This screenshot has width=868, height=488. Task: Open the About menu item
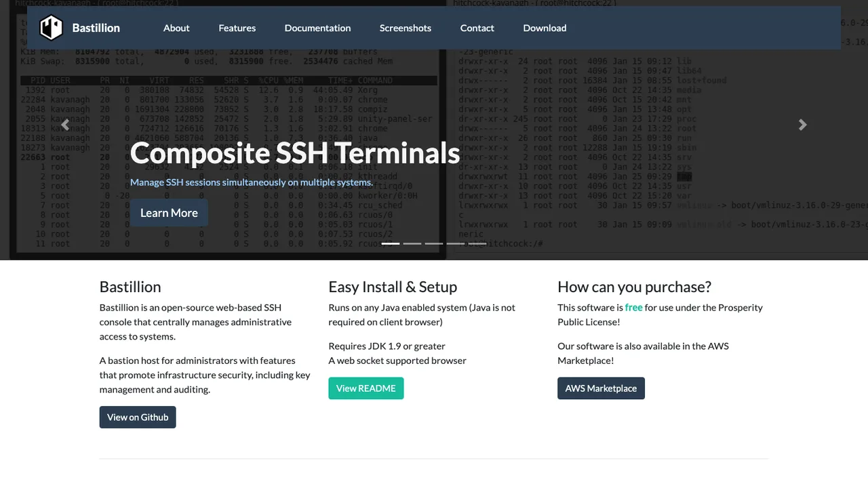(176, 28)
